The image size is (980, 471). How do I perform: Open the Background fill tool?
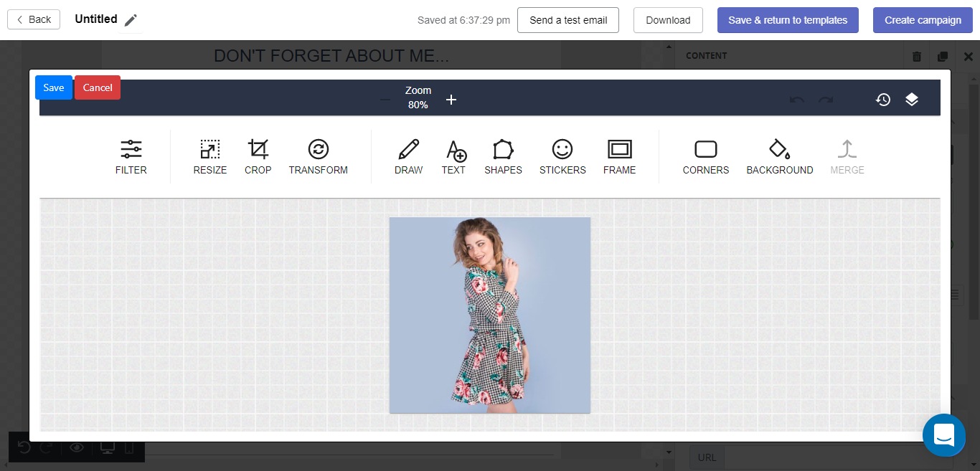click(779, 157)
